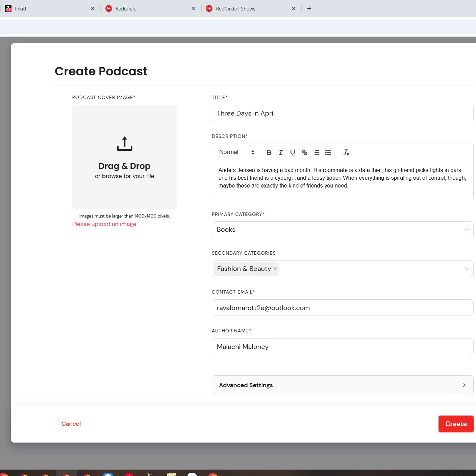The height and width of the screenshot is (476, 476).
Task: Click the Cancel link
Action: point(71,424)
